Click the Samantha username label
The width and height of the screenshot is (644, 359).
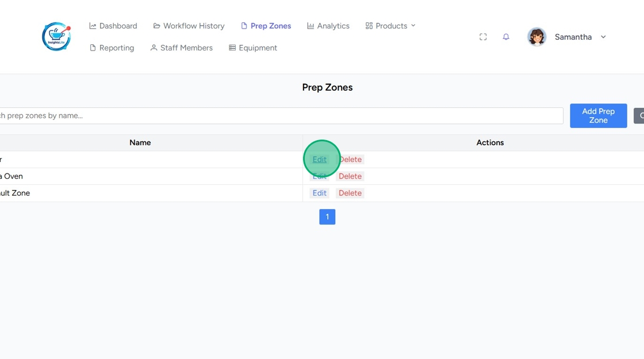(573, 37)
